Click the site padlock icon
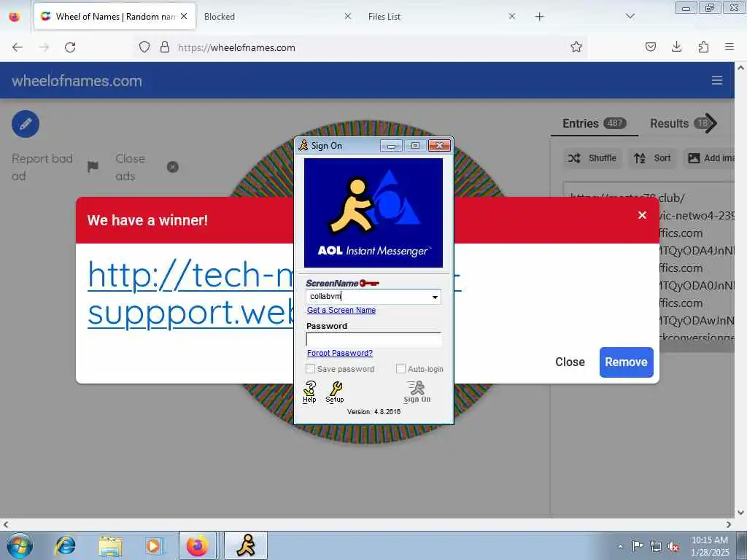747x560 pixels. pos(165,47)
